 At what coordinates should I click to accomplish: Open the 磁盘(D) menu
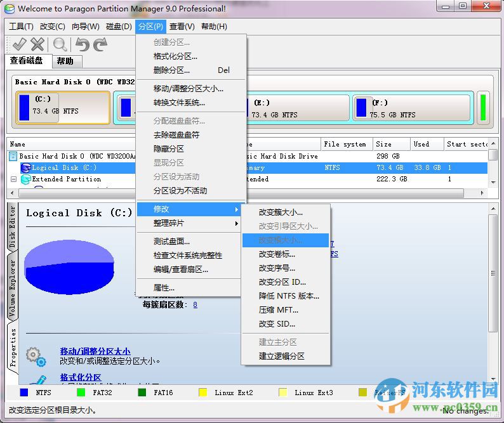coord(119,27)
